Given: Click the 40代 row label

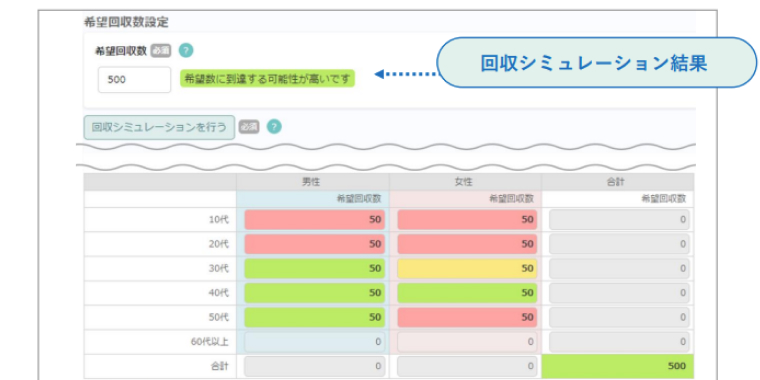Looking at the screenshot, I should click(x=219, y=293).
